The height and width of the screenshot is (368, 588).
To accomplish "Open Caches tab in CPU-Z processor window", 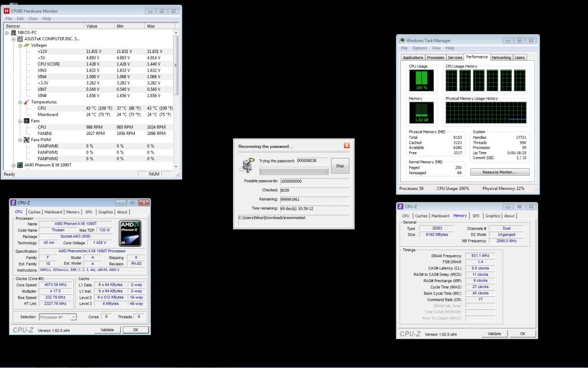I will (34, 212).
